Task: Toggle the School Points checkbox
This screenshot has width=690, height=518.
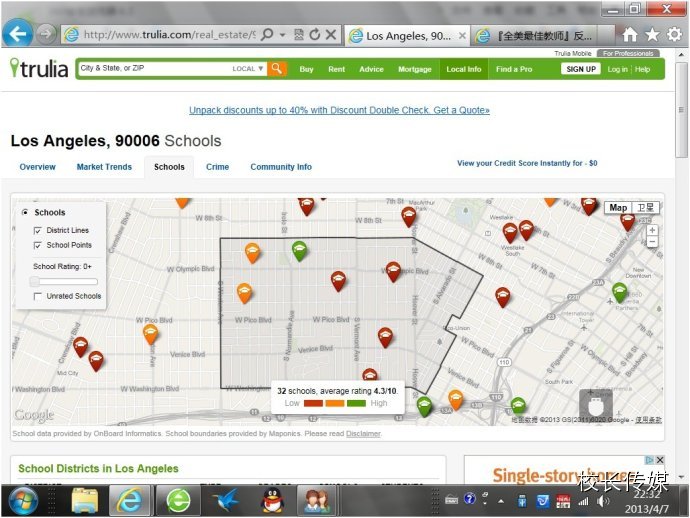Action: pyautogui.click(x=38, y=245)
